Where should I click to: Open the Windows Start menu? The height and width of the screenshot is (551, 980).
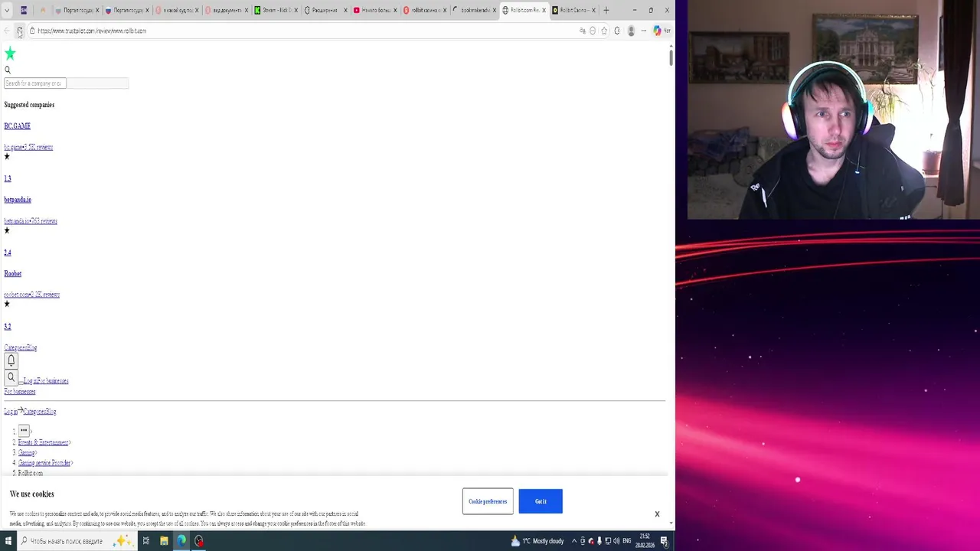click(7, 541)
